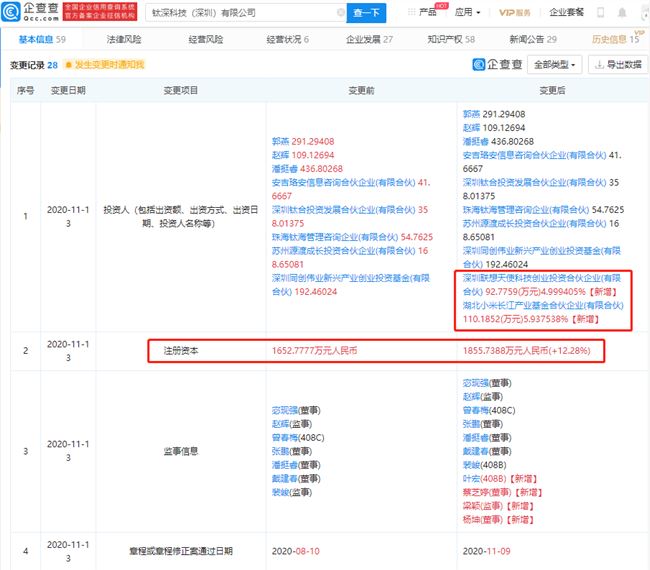Focus the company name search field
650x570 pixels.
[x=245, y=13]
